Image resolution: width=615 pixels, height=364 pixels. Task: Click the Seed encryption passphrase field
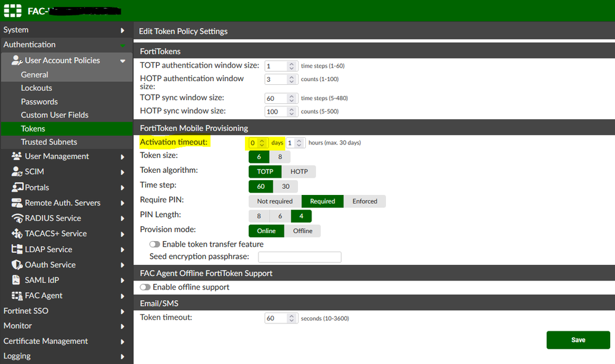(x=300, y=256)
